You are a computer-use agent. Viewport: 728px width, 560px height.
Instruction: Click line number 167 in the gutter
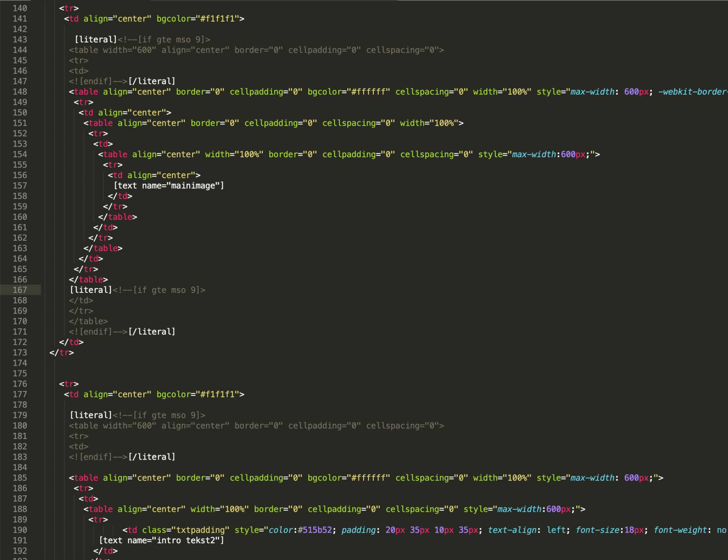(20, 290)
